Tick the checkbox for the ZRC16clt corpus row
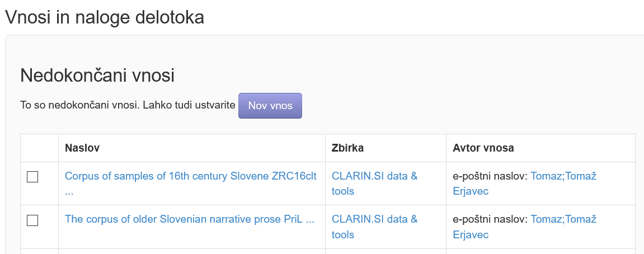 [32, 177]
